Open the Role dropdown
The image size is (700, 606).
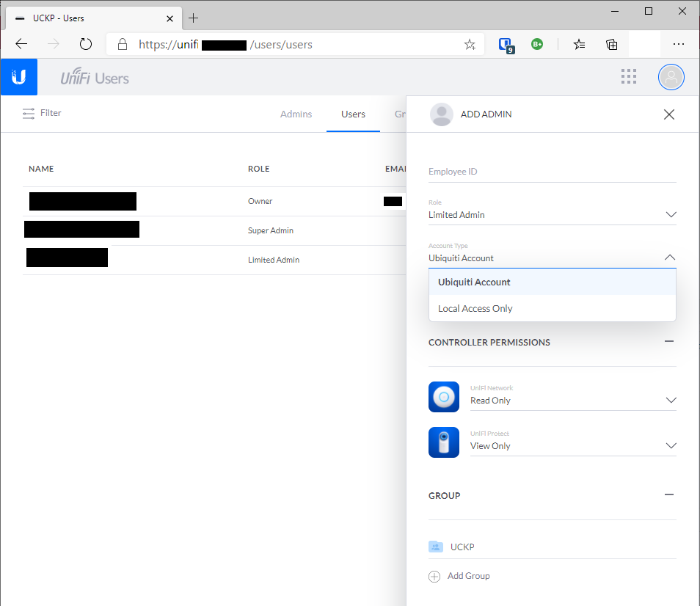click(x=553, y=215)
